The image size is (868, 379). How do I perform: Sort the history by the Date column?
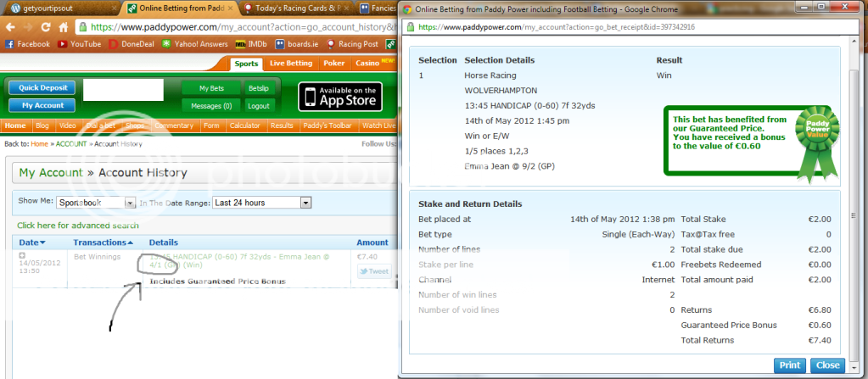[30, 242]
